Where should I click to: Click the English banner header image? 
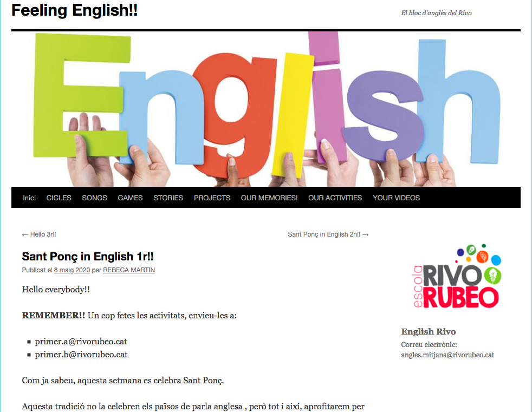[265, 108]
